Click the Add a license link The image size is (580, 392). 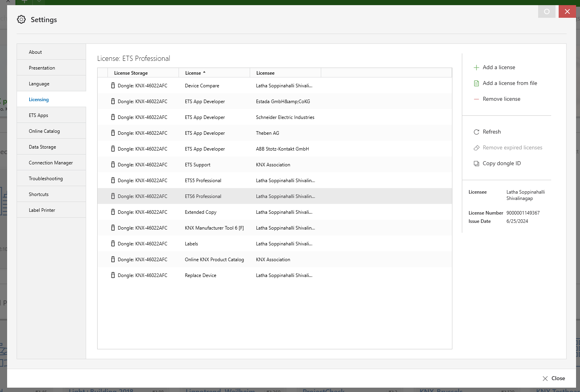499,68
